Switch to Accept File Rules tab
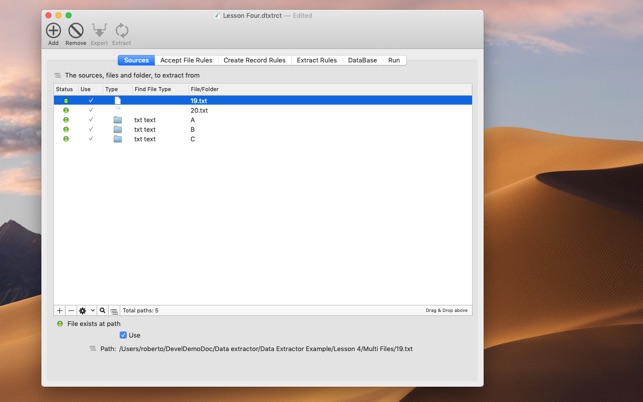The image size is (643, 402). [186, 60]
